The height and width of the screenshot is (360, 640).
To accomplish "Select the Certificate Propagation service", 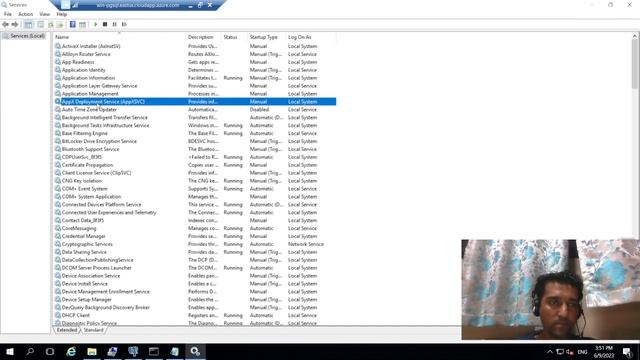I will pos(87,165).
